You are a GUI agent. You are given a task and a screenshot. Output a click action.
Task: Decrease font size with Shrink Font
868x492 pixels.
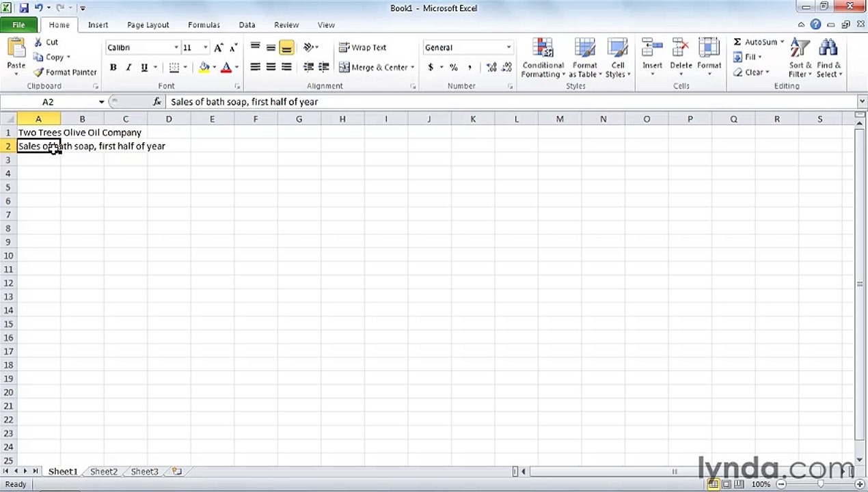234,48
